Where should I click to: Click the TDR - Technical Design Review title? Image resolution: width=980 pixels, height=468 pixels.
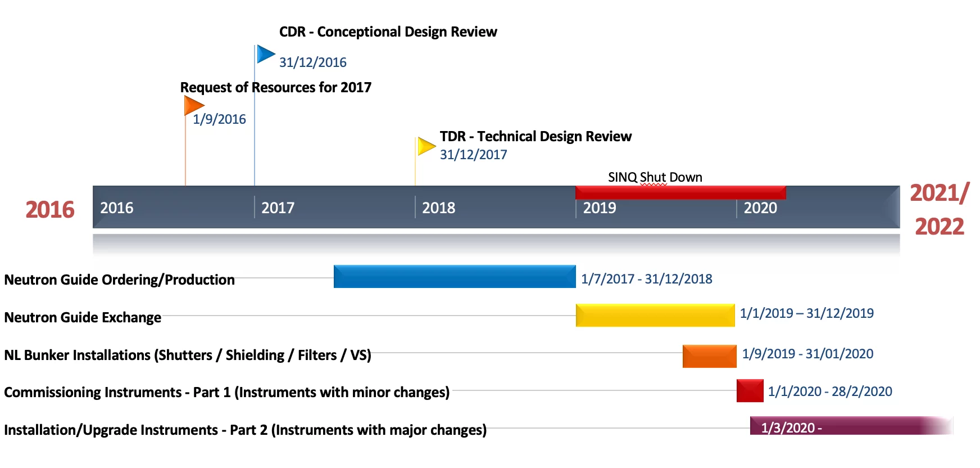(535, 137)
